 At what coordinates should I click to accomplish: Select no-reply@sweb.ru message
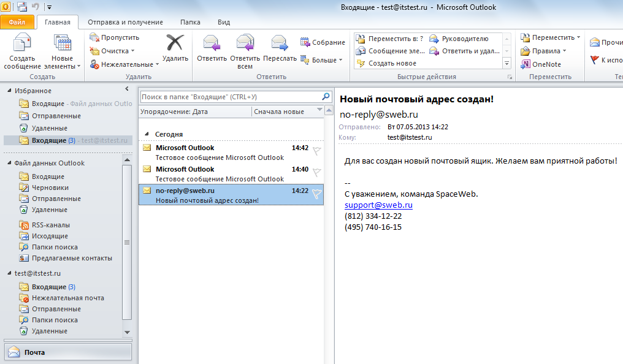click(x=231, y=195)
